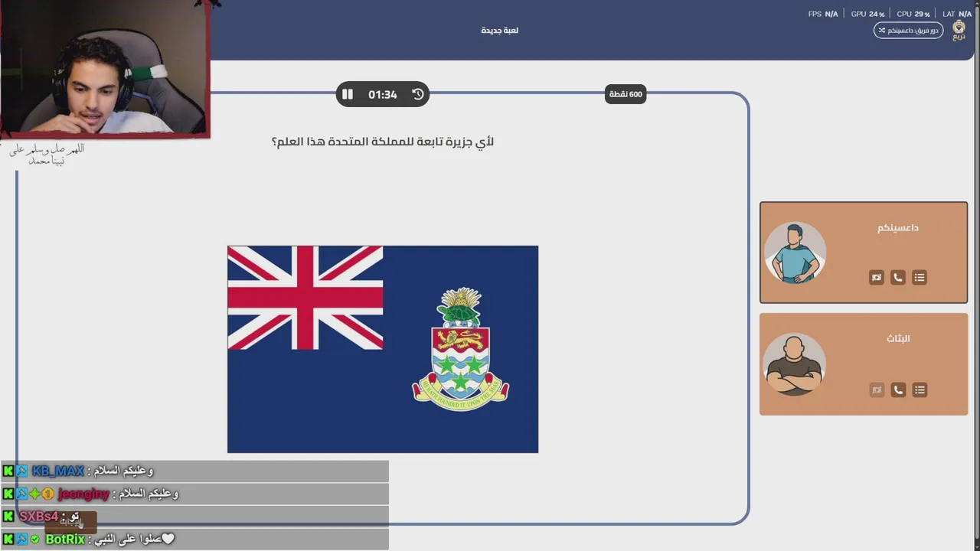Click the LAT N/A stat

click(x=957, y=14)
